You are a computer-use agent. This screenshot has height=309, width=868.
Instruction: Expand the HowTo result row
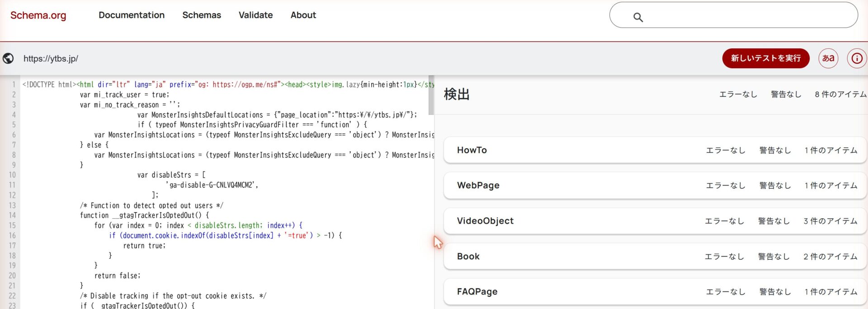point(655,150)
